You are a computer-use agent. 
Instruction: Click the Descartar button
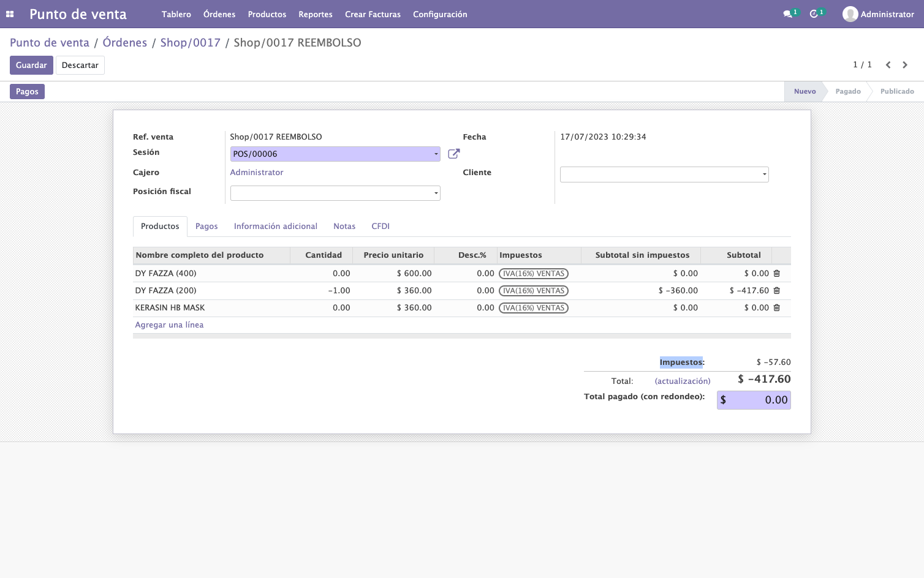point(80,66)
